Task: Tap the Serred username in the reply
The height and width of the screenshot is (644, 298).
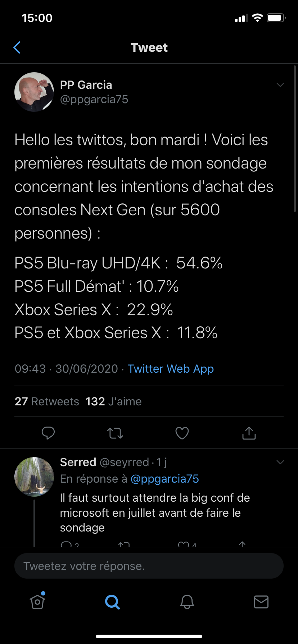Action: 78,462
